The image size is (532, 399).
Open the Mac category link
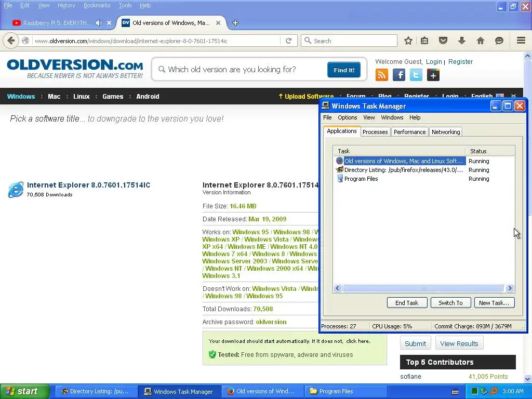[54, 96]
